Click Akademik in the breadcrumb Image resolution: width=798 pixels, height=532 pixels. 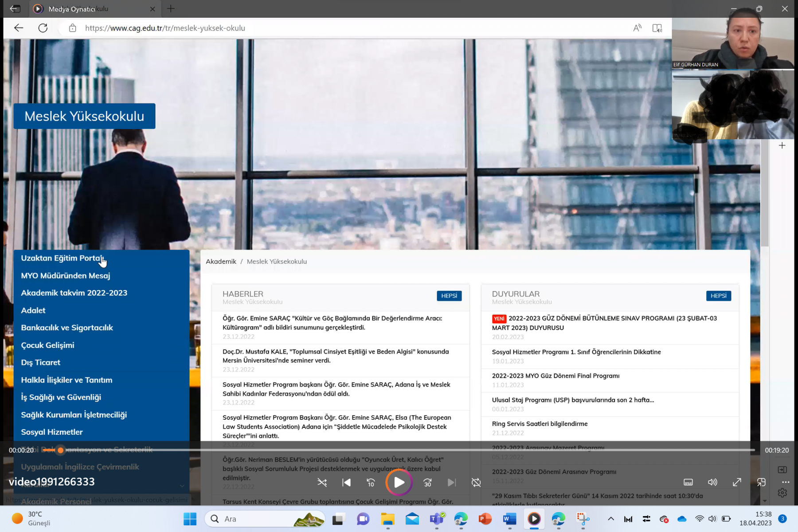pyautogui.click(x=221, y=262)
